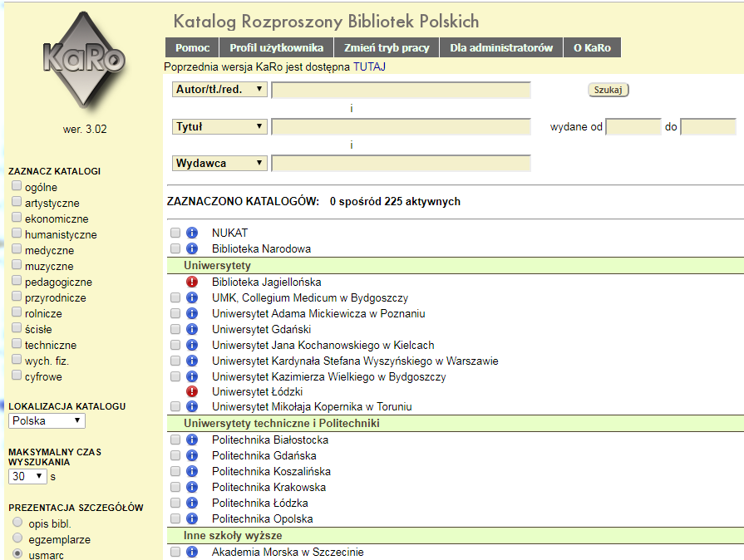Open info icon for Politechnika Krakowska

click(x=192, y=487)
